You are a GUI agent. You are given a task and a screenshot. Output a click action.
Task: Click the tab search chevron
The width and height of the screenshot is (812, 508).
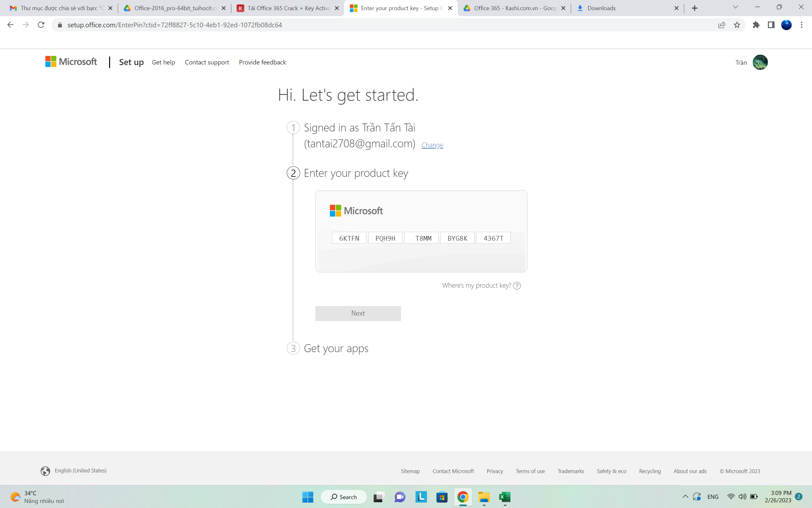pos(736,7)
